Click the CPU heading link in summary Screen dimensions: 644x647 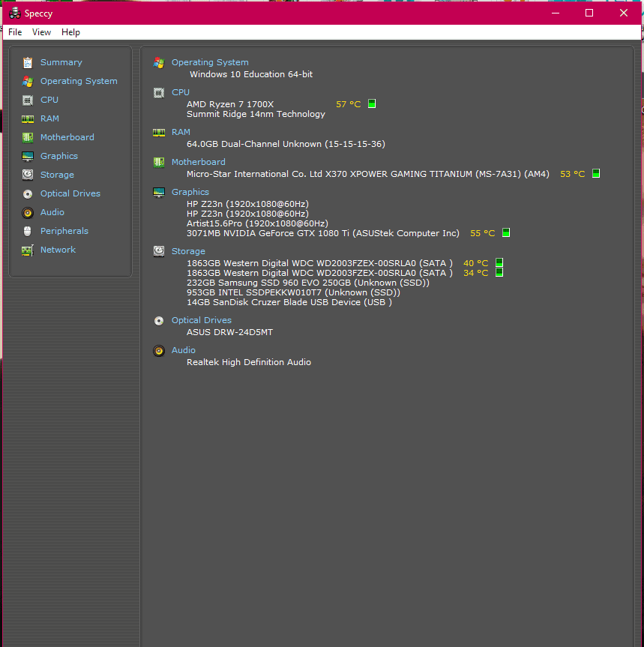coord(181,92)
